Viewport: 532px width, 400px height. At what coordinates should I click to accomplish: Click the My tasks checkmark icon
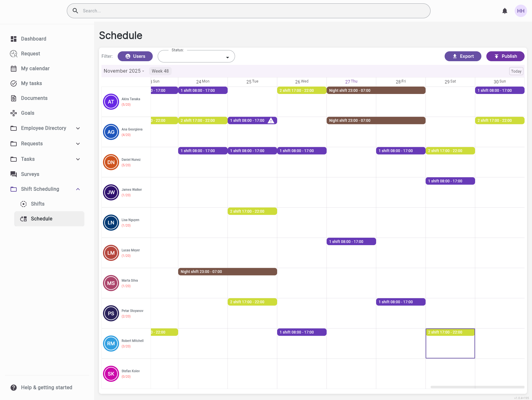click(14, 83)
